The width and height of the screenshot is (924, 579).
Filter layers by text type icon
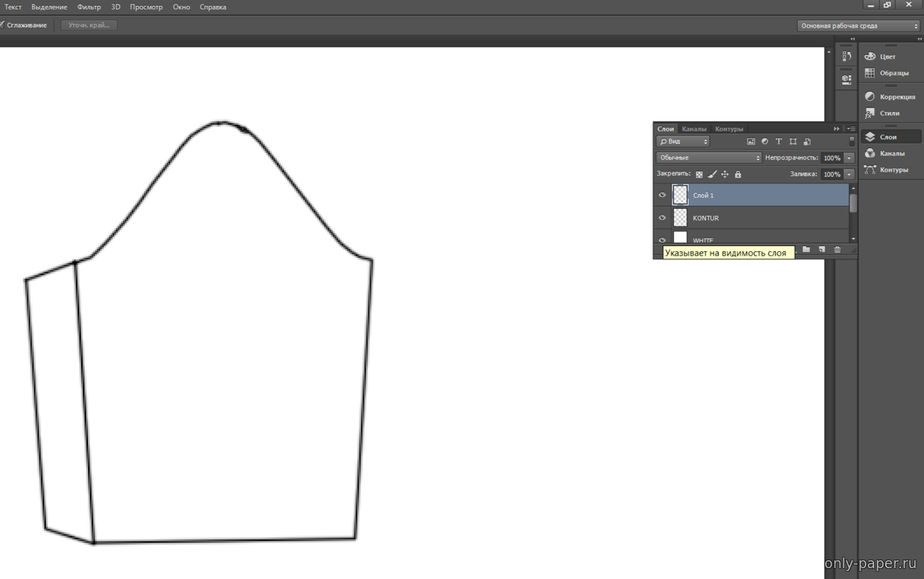click(779, 142)
